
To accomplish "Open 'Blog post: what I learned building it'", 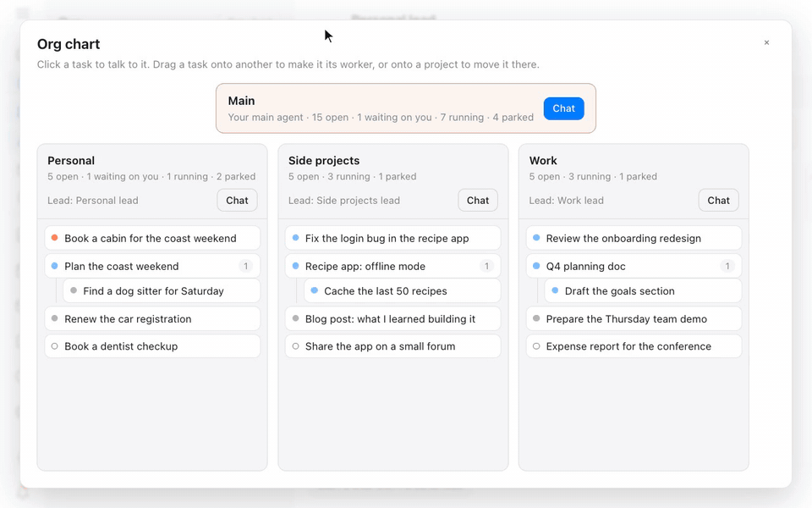I will [393, 319].
